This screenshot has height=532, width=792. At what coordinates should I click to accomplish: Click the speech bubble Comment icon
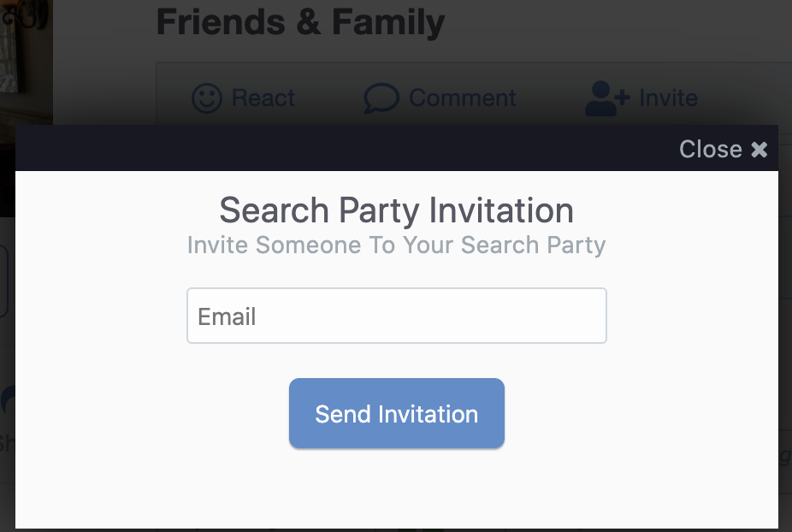tap(381, 98)
